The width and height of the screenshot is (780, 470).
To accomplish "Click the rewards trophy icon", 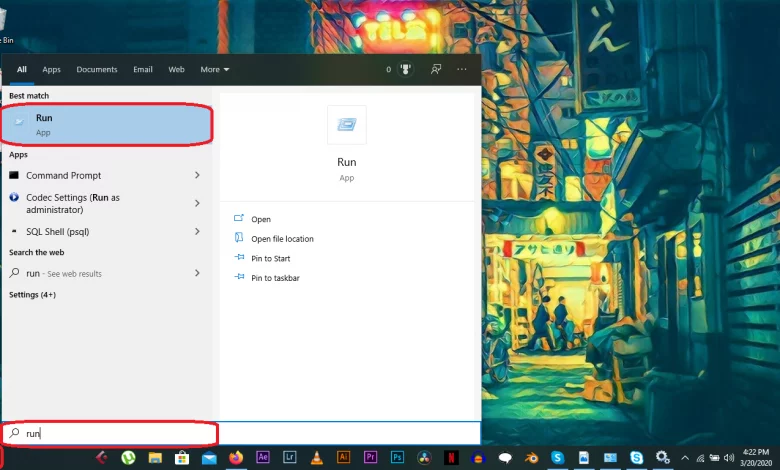I will click(406, 70).
